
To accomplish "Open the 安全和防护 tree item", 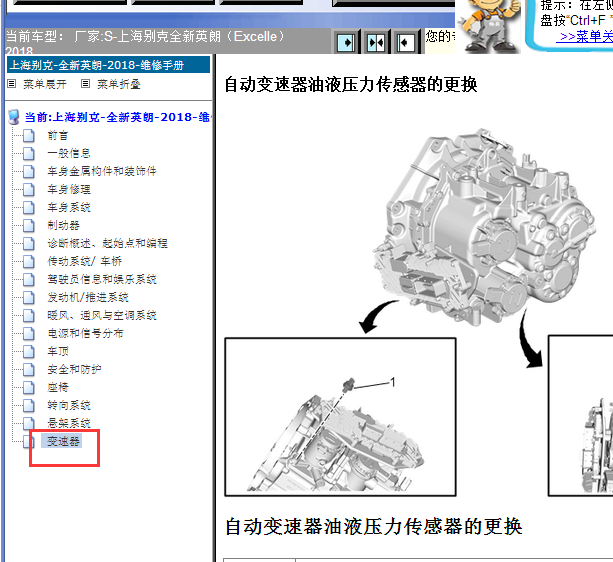I will (x=74, y=369).
